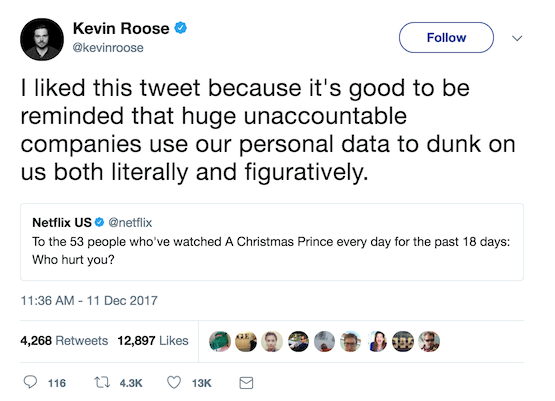Open the tweet timestamp 11 Dec 2017

pyautogui.click(x=89, y=300)
